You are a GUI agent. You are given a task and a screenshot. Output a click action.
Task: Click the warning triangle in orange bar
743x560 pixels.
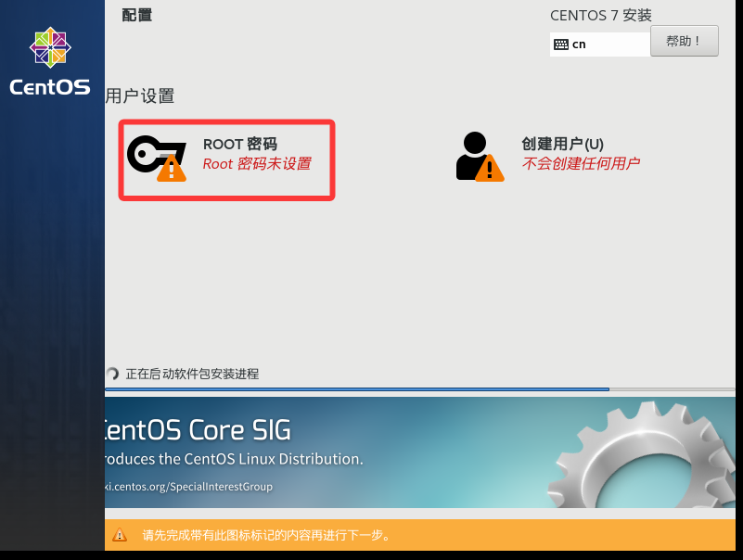pyautogui.click(x=120, y=535)
